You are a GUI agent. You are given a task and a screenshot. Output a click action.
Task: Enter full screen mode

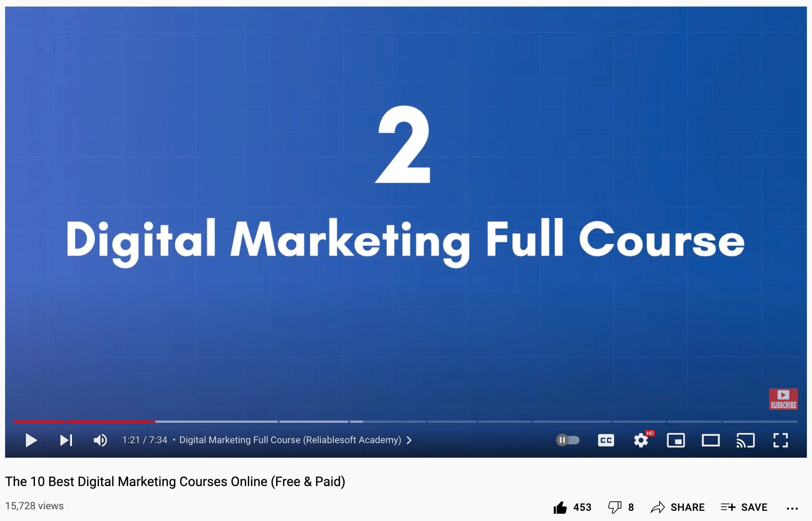[x=780, y=440]
